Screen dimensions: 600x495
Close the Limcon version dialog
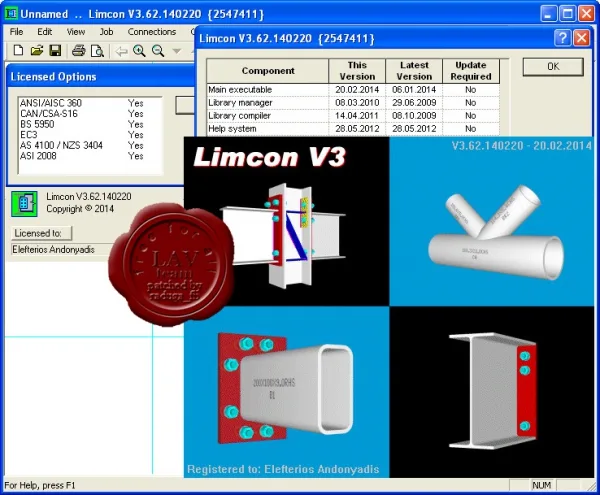pyautogui.click(x=582, y=38)
